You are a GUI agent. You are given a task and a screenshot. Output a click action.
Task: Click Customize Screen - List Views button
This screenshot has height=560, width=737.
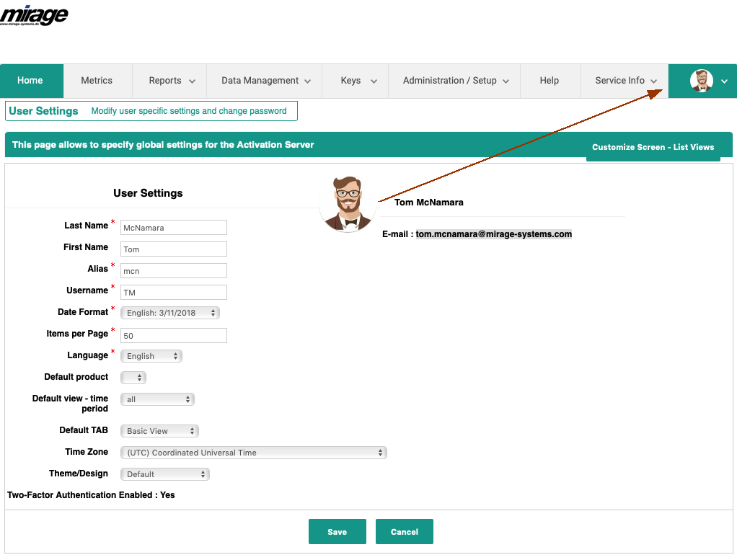pyautogui.click(x=653, y=147)
